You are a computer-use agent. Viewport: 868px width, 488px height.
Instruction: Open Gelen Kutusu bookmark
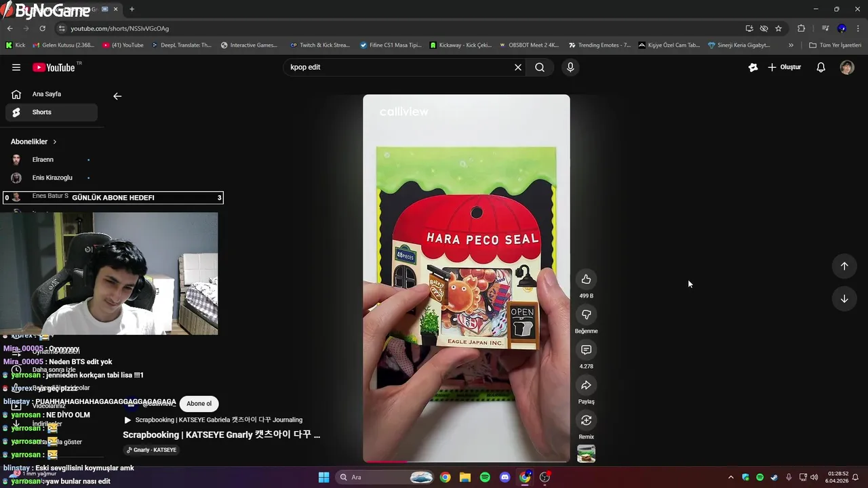pyautogui.click(x=63, y=45)
